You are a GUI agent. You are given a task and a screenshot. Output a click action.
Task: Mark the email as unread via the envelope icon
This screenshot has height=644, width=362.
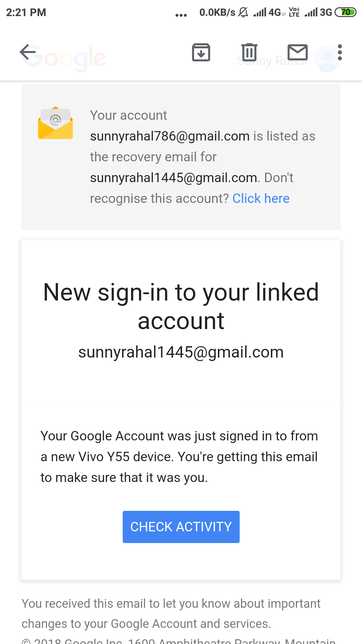[298, 52]
